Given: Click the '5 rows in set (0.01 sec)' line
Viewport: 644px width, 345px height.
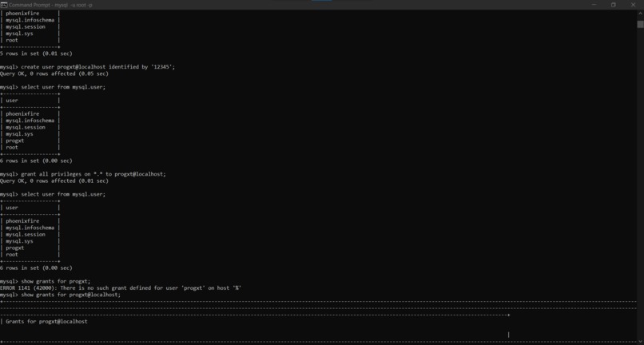Looking at the screenshot, I should [x=36, y=54].
